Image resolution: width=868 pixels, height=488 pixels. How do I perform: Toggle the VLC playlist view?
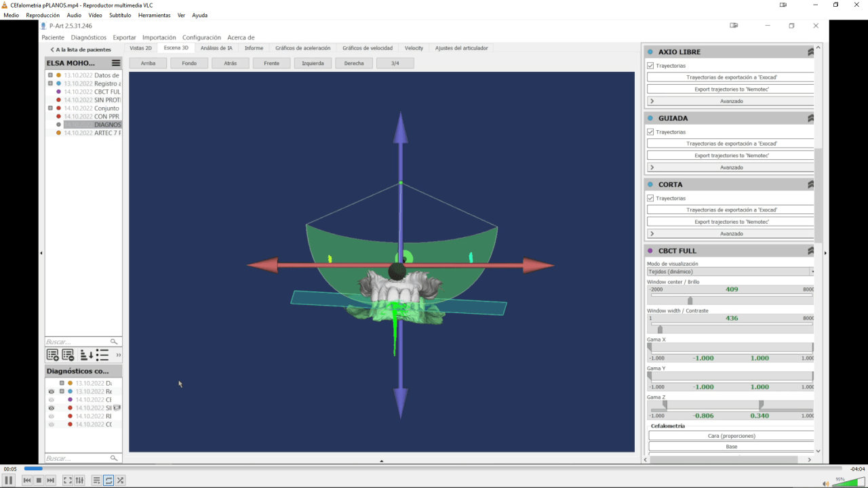coord(97,480)
